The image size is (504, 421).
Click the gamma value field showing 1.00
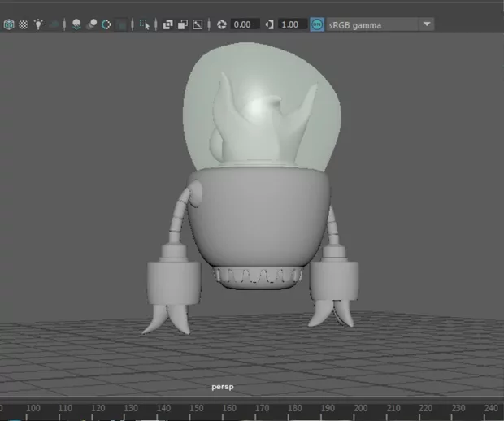[x=292, y=24]
